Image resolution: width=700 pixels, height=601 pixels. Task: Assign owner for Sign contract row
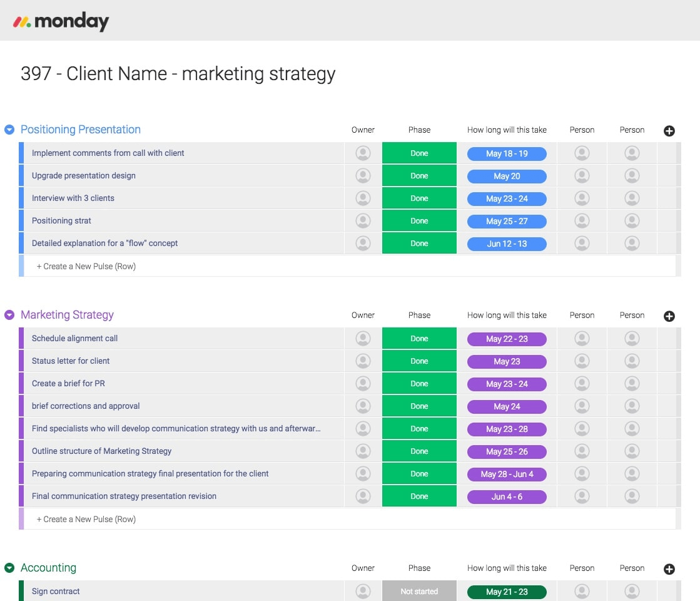click(x=363, y=592)
